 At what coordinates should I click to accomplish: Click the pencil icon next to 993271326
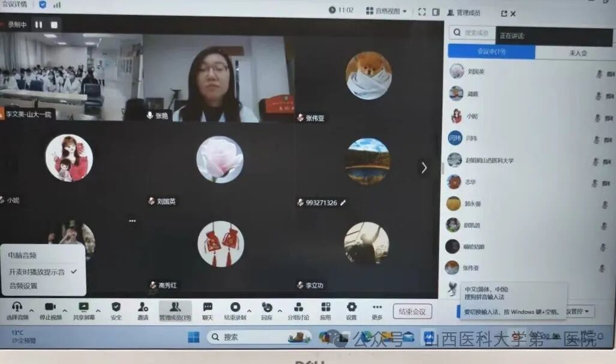tap(343, 203)
